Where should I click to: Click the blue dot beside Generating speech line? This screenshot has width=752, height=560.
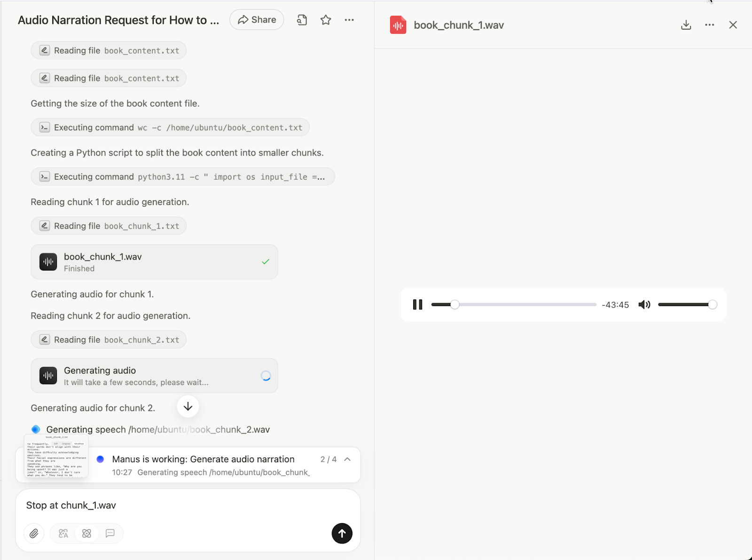[36, 429]
